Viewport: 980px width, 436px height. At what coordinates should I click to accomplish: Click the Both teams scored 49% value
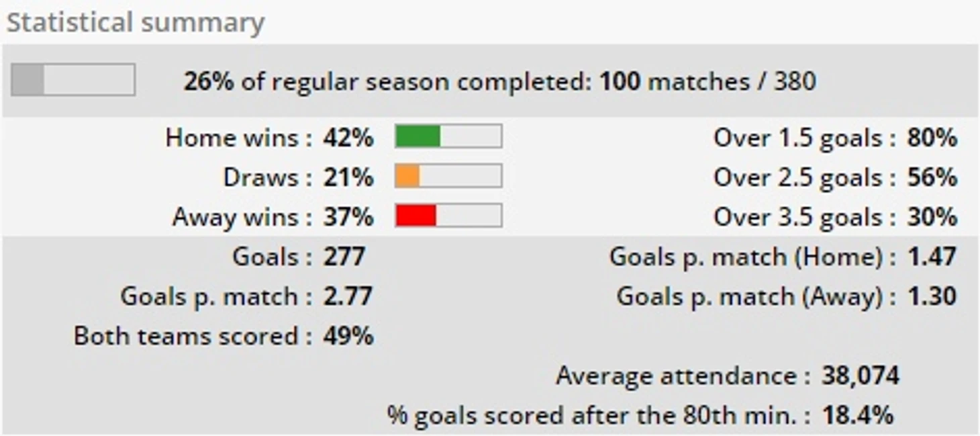click(x=348, y=336)
